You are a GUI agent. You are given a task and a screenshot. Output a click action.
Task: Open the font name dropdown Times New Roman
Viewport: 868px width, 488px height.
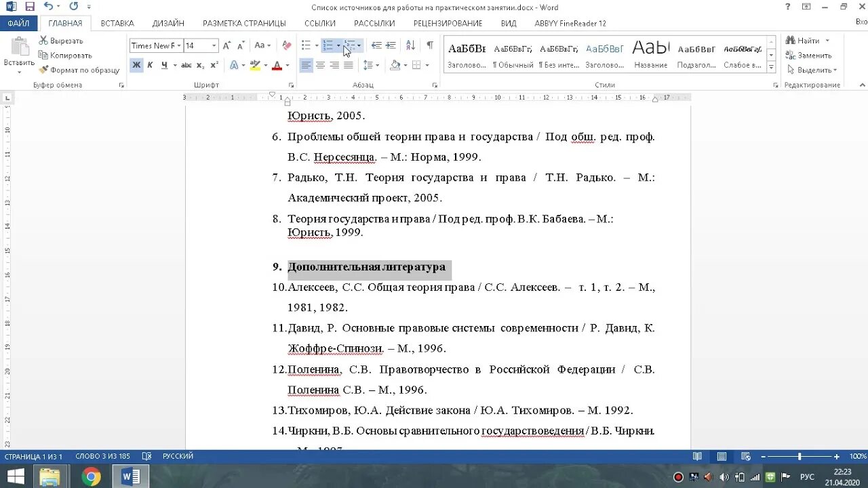coord(180,45)
